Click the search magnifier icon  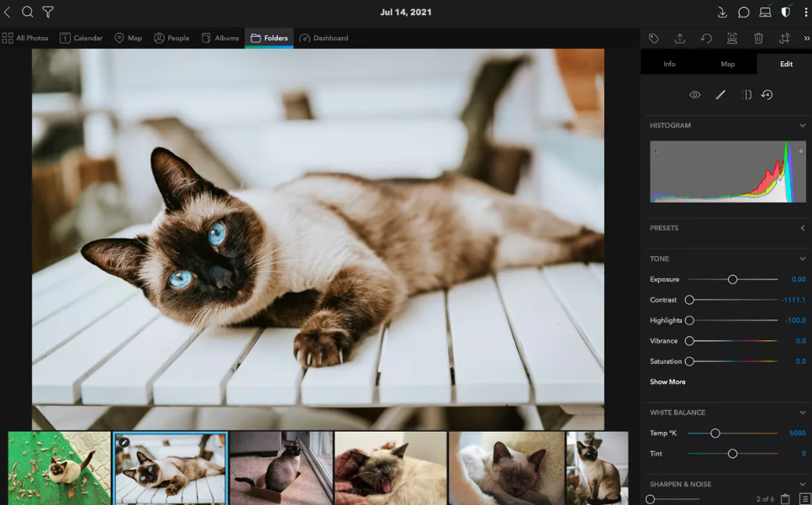[x=28, y=13]
